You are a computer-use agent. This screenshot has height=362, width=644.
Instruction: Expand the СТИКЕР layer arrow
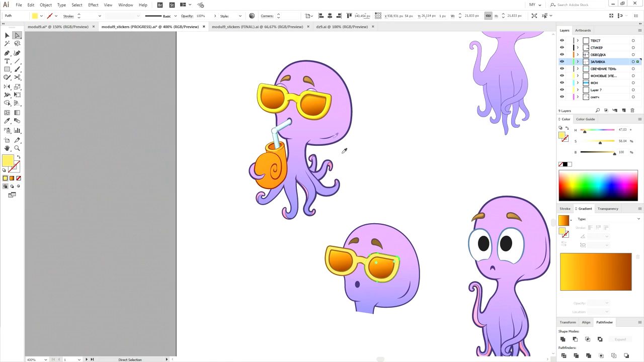(x=578, y=48)
